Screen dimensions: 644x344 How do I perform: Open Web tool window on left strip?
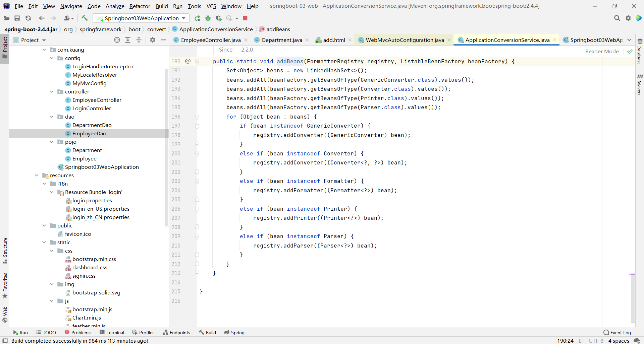click(5, 315)
